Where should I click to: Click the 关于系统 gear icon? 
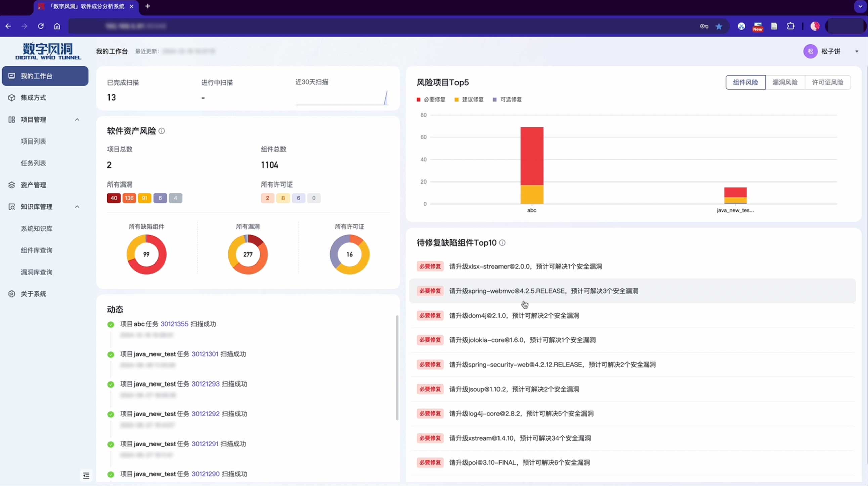(12, 294)
